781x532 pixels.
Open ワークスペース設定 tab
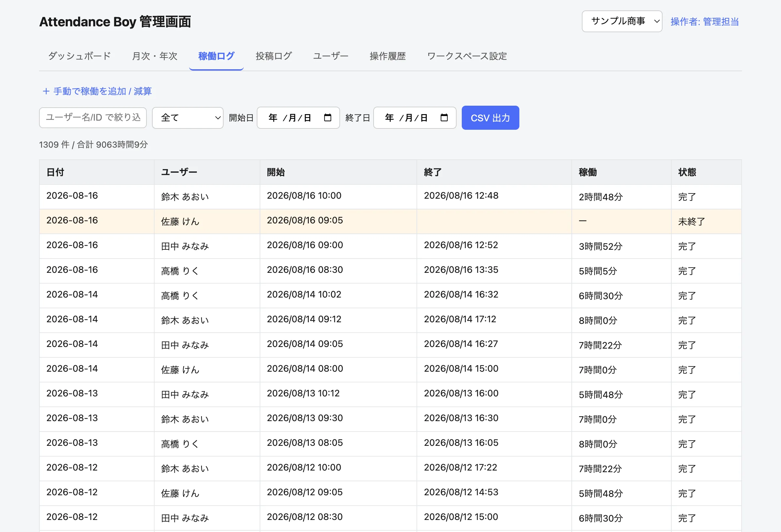(x=467, y=56)
